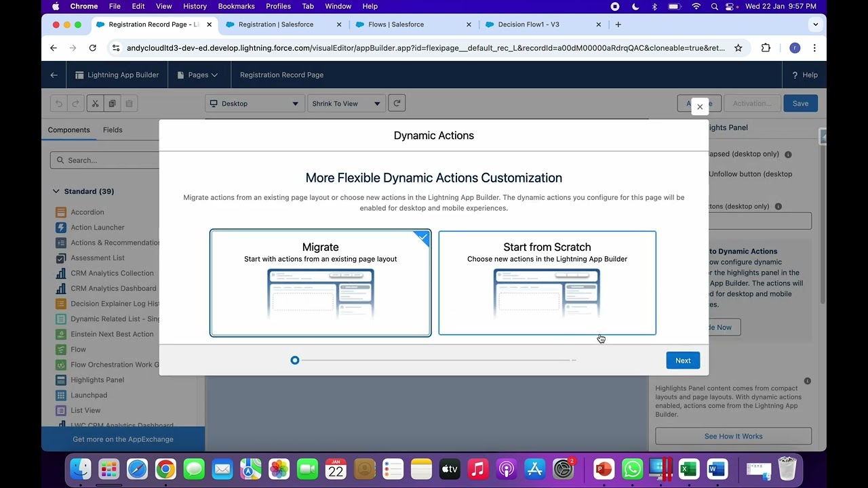868x488 pixels.
Task: Open Chrome tab search chevron
Action: tap(815, 24)
